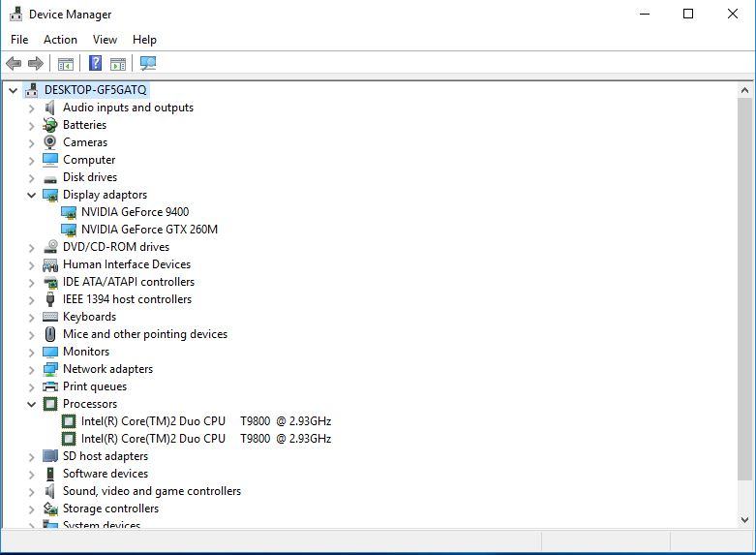Expand the Disk drives category
This screenshot has height=555, width=756.
pyautogui.click(x=31, y=178)
